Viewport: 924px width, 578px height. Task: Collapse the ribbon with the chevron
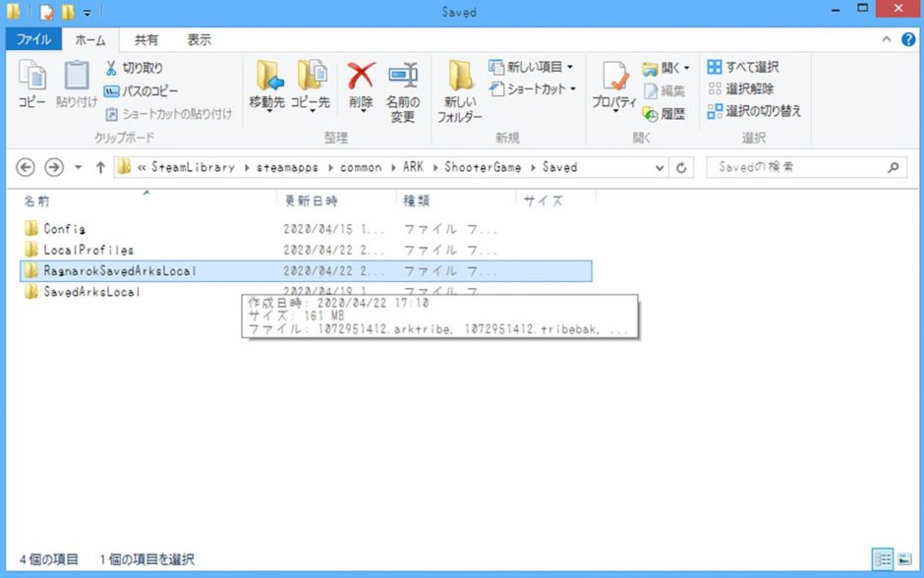pyautogui.click(x=887, y=39)
